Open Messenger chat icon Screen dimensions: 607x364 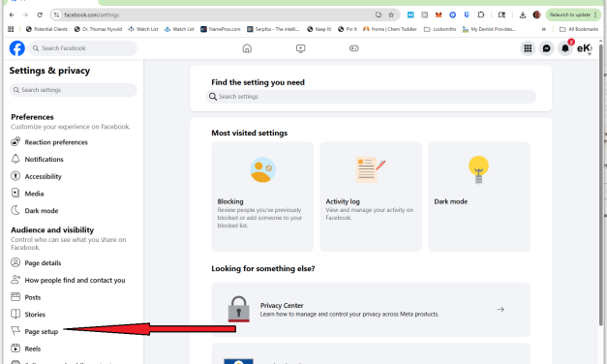click(546, 48)
